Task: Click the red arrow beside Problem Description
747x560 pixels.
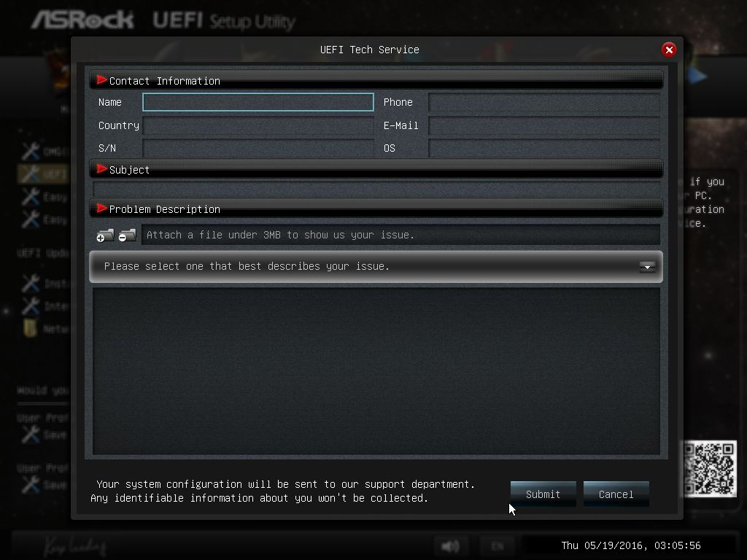Action: pyautogui.click(x=101, y=209)
